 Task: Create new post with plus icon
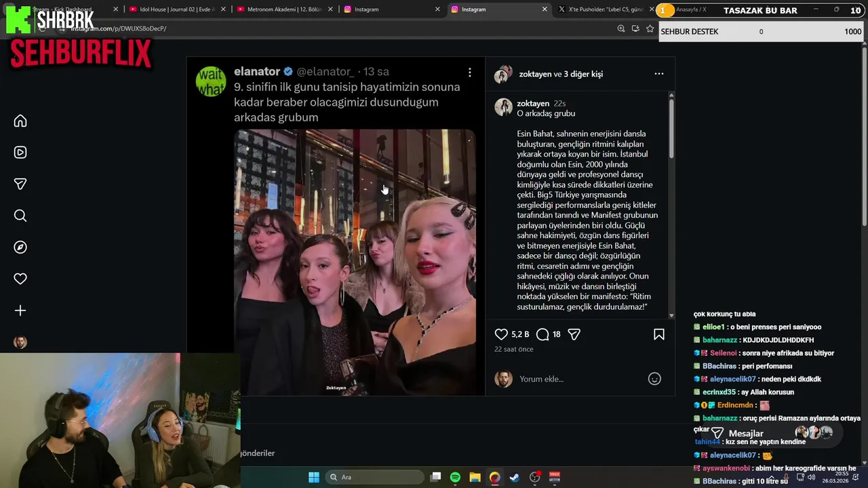(x=20, y=310)
